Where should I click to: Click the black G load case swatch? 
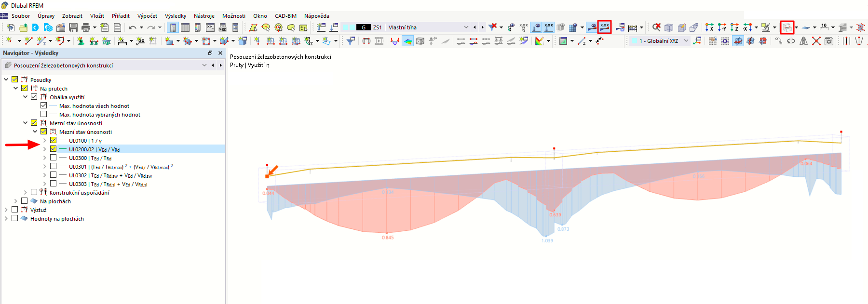364,27
